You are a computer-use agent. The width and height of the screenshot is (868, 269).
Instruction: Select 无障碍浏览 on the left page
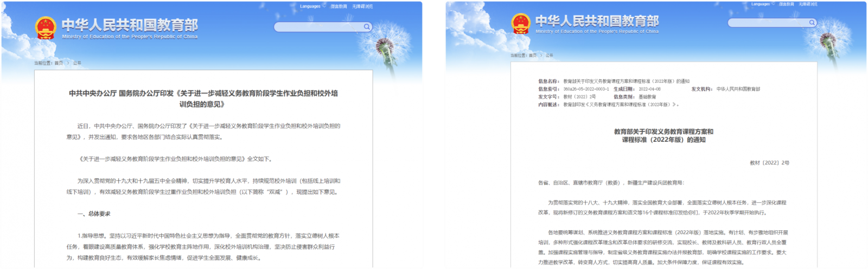coord(362,7)
